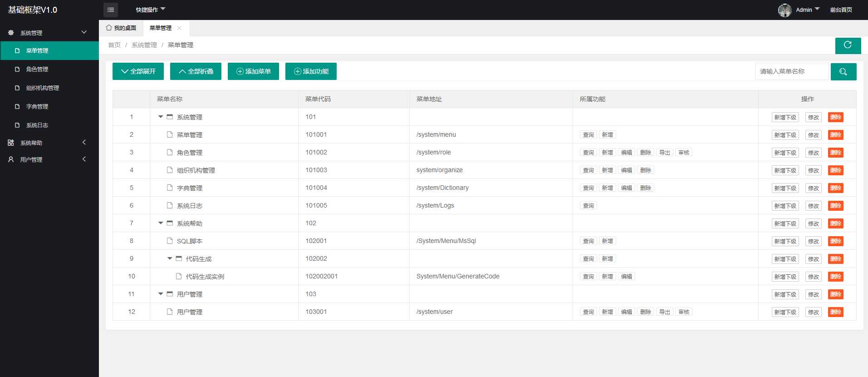Open 系统日志 in the sidebar
The width and height of the screenshot is (868, 377).
(49, 125)
